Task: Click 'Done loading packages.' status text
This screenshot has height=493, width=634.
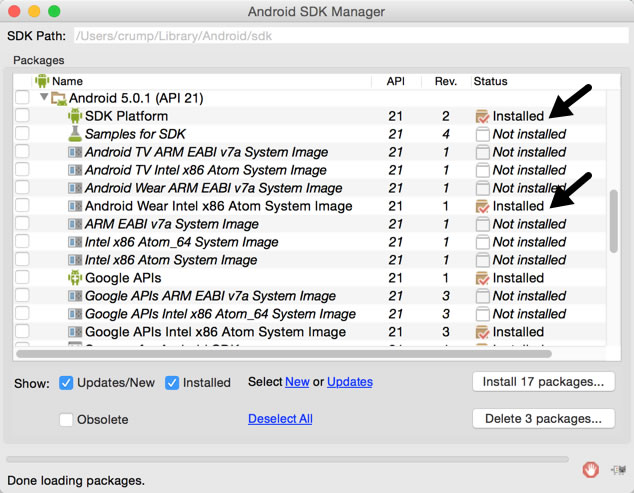Action: (76, 480)
